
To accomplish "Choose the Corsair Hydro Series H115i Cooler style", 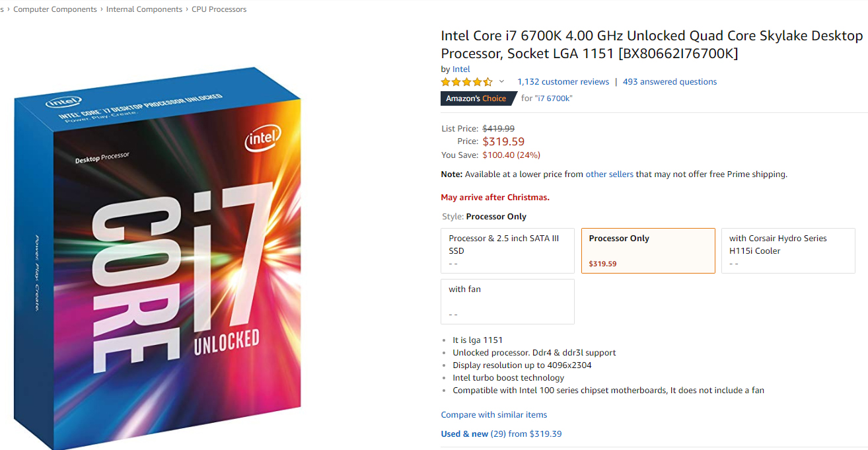I will [788, 250].
